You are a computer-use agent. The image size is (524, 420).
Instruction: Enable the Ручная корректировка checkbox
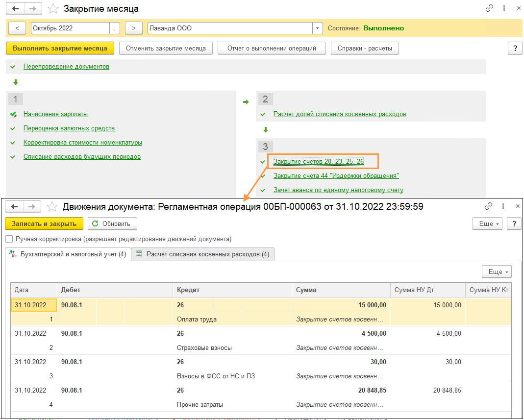pyautogui.click(x=9, y=239)
